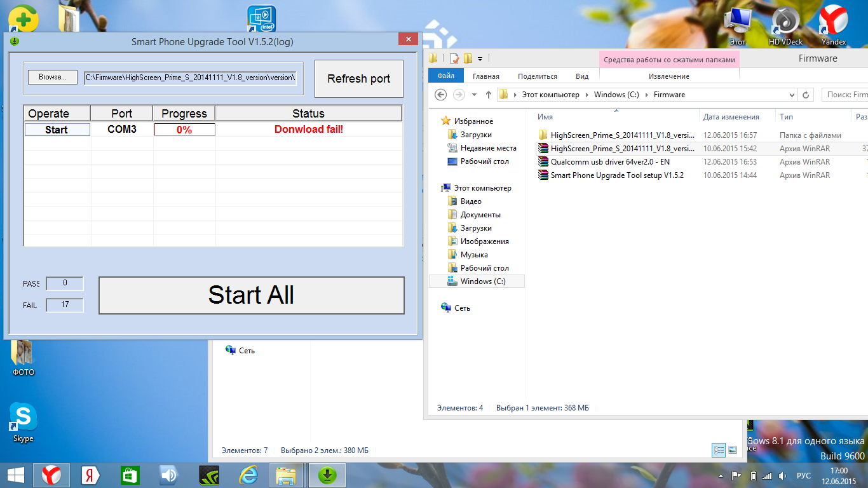
Task: Open Windows (C:) in navigation pane
Action: pos(482,281)
